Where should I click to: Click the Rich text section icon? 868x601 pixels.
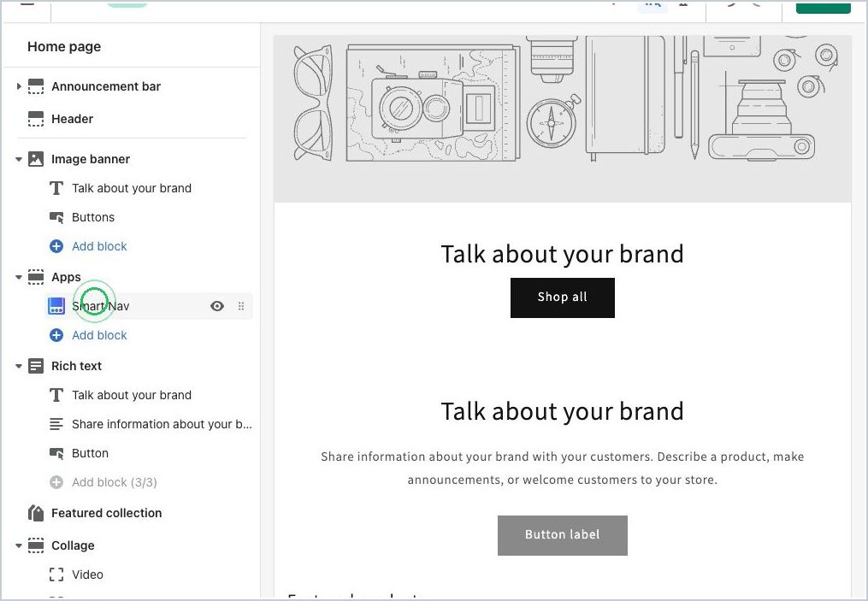click(36, 367)
